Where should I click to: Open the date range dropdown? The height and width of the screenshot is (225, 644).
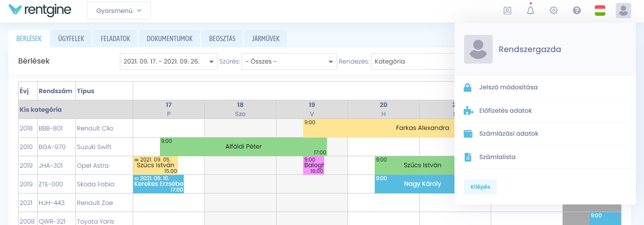169,61
